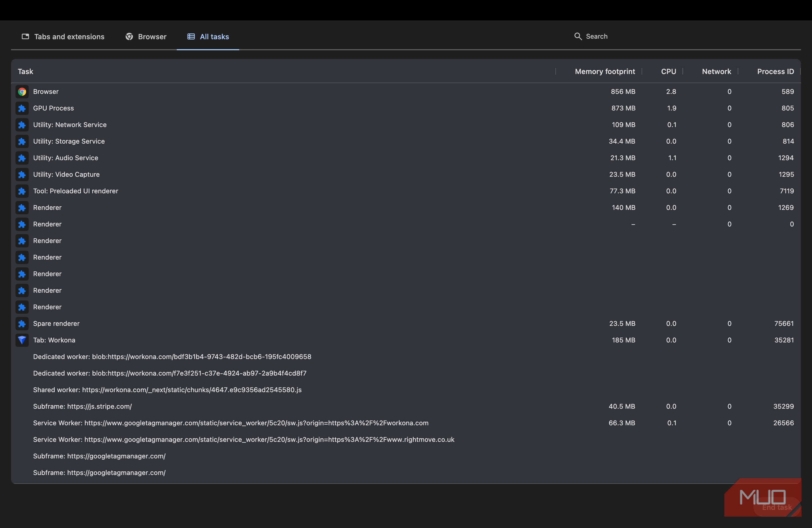
Task: Select Service Worker row for rightmove.co.uk origin
Action: [x=406, y=440]
